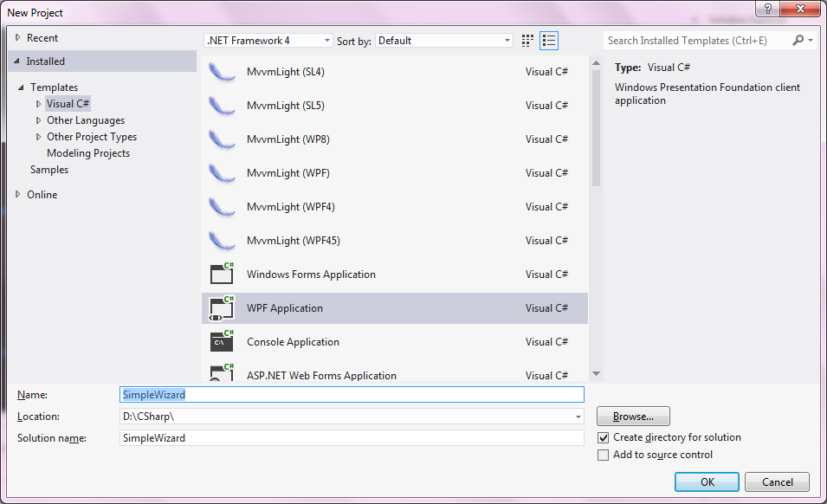The height and width of the screenshot is (504, 827).
Task: Click the Console Application template icon
Action: click(222, 341)
